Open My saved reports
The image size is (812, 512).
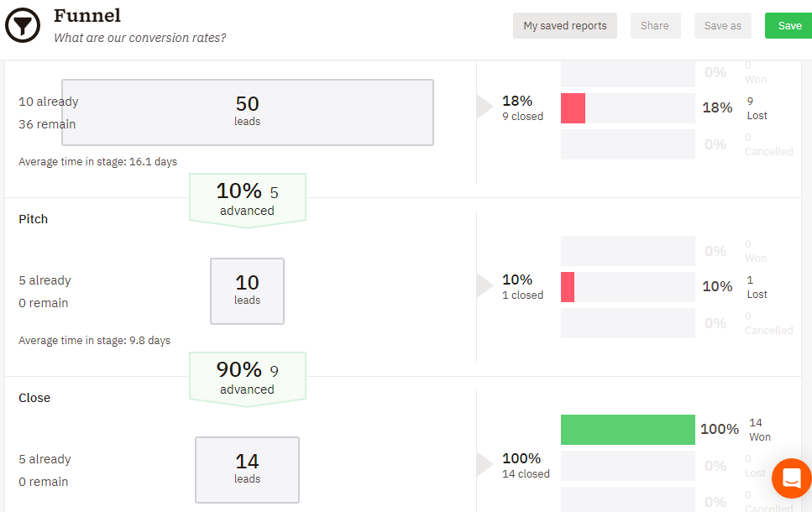coord(564,25)
